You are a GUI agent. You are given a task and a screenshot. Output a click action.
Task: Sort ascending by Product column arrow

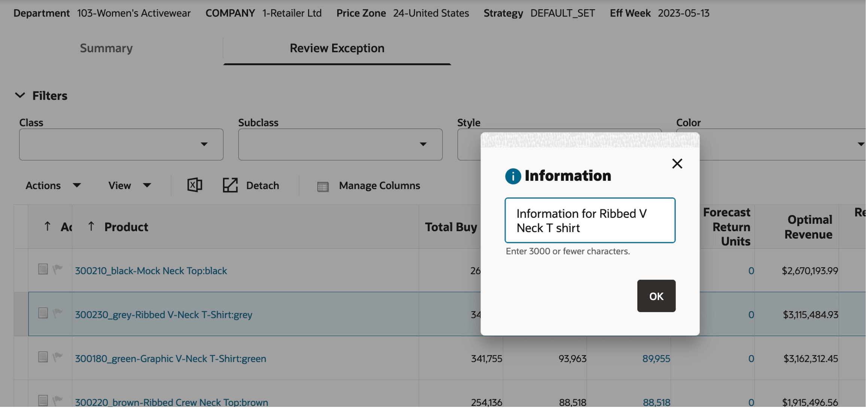(x=91, y=227)
